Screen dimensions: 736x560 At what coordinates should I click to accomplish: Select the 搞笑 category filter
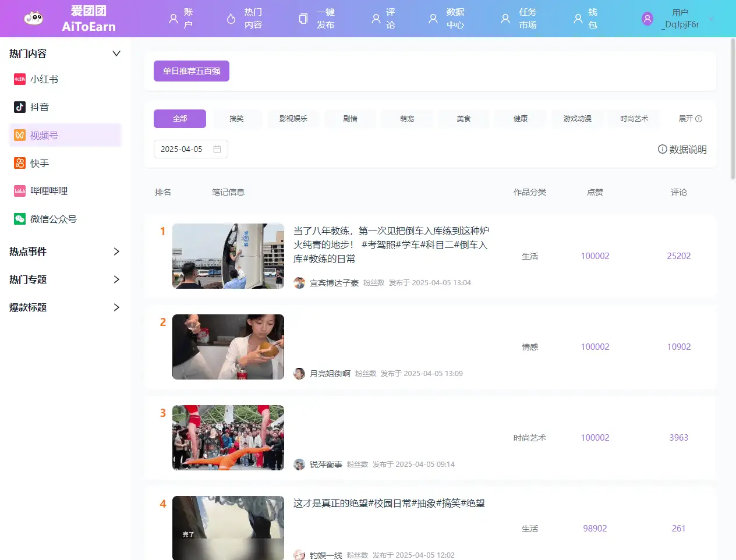tap(236, 119)
